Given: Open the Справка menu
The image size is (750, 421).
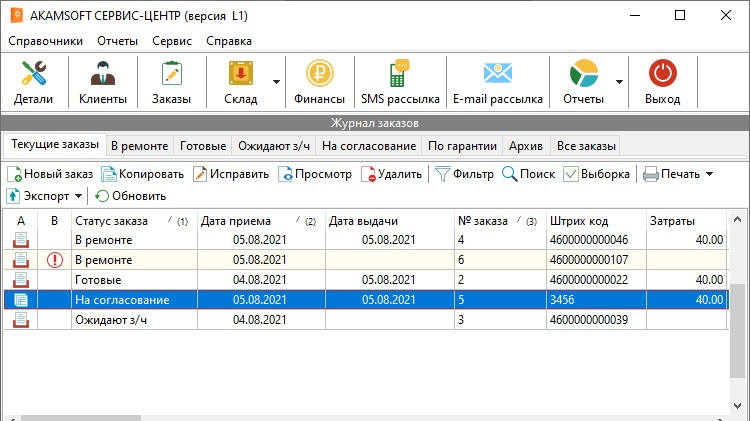Looking at the screenshot, I should [229, 41].
